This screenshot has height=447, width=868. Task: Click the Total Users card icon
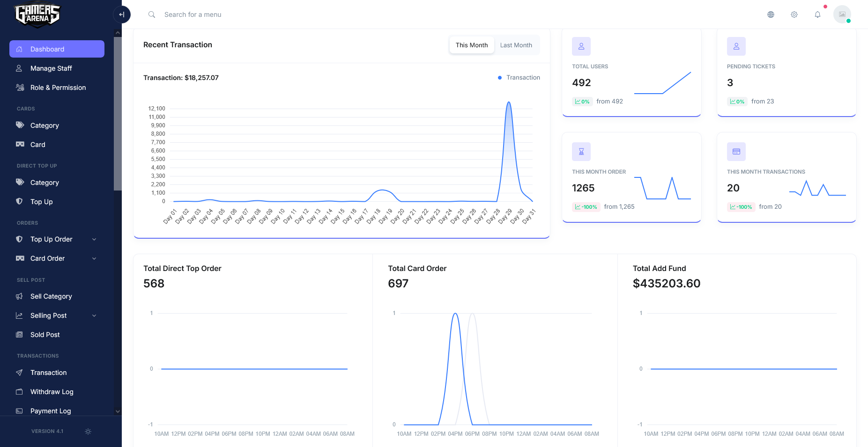click(x=581, y=46)
